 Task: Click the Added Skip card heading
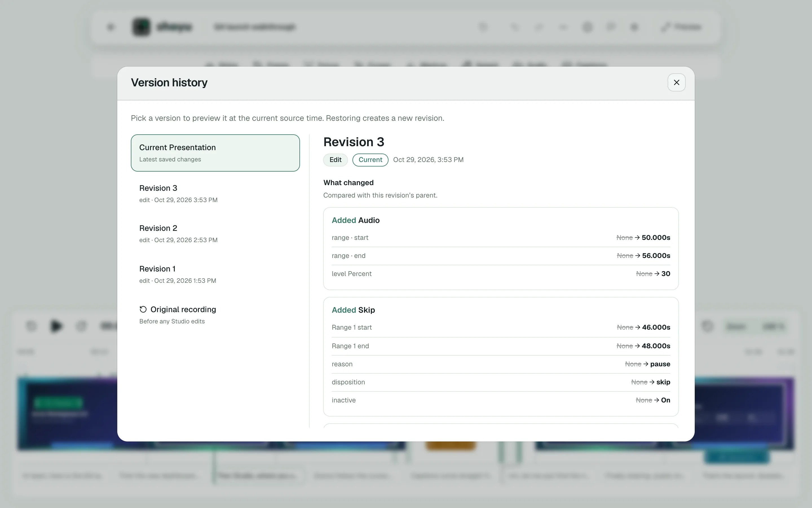tap(353, 310)
